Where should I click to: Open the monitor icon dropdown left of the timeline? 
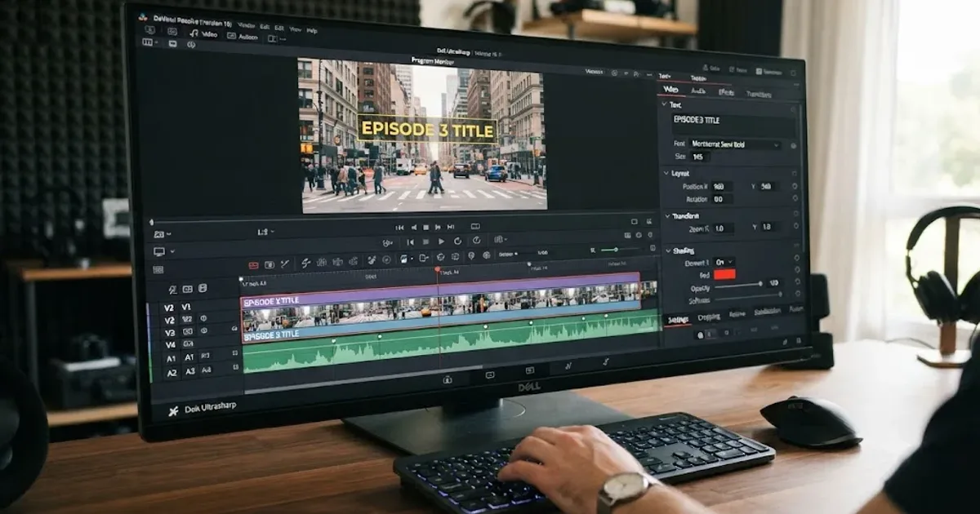point(163,251)
